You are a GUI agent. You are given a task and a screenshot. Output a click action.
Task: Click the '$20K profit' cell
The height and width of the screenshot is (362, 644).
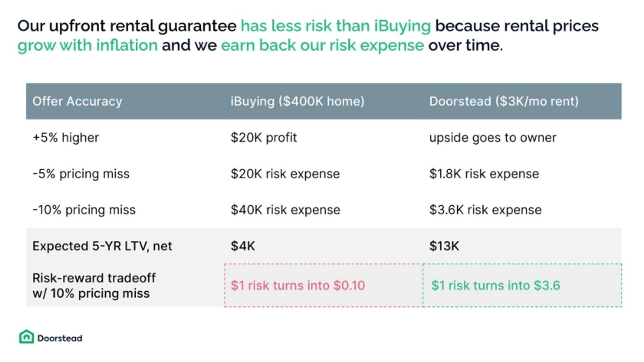tap(264, 138)
